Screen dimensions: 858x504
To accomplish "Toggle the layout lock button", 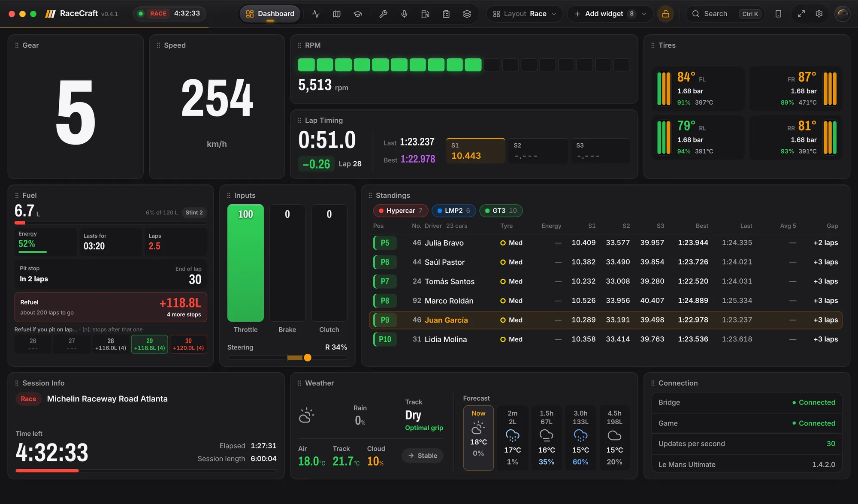I will (665, 14).
